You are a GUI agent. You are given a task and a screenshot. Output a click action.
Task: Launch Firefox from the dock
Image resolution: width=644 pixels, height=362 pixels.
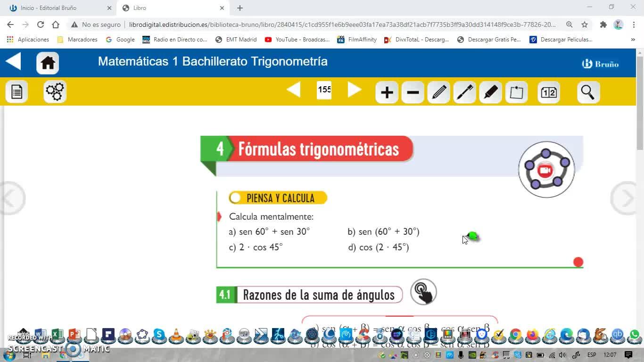coord(533,335)
